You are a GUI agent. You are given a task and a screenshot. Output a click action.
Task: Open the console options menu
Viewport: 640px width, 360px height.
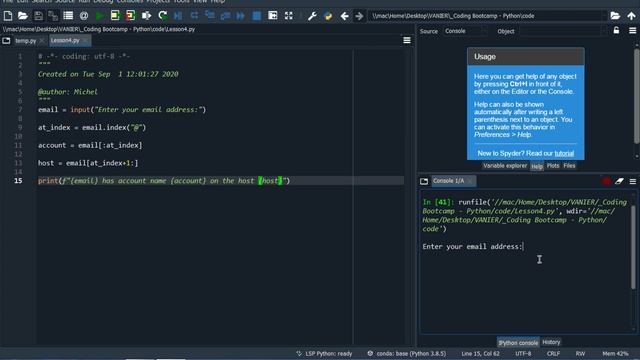coord(633,181)
